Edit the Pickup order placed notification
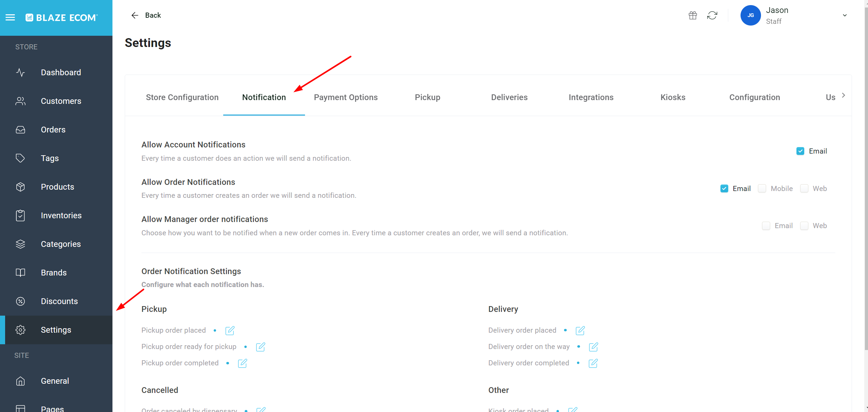Image resolution: width=868 pixels, height=412 pixels. (230, 330)
